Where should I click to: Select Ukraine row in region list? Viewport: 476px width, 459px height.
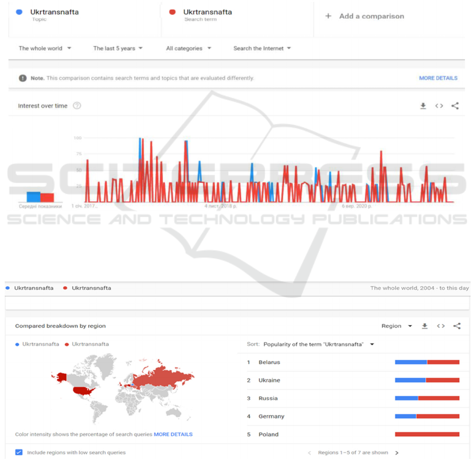(x=353, y=380)
